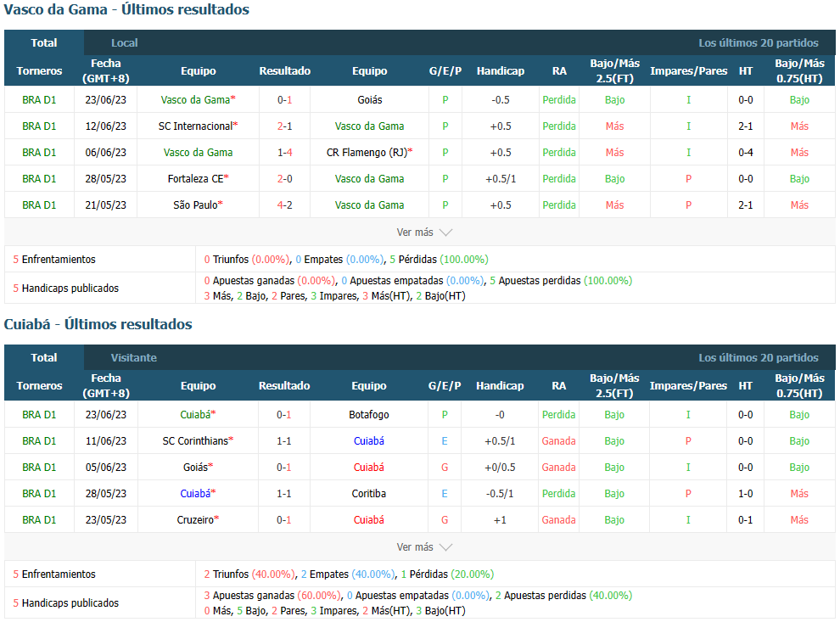This screenshot has height=622, width=840.
Task: Switch to the Local tab
Action: coord(124,43)
